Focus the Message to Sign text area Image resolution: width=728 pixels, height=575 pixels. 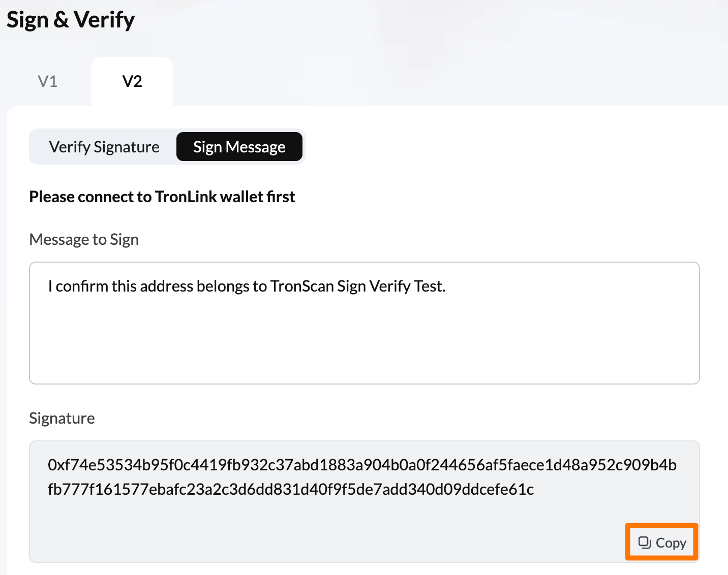tap(365, 323)
